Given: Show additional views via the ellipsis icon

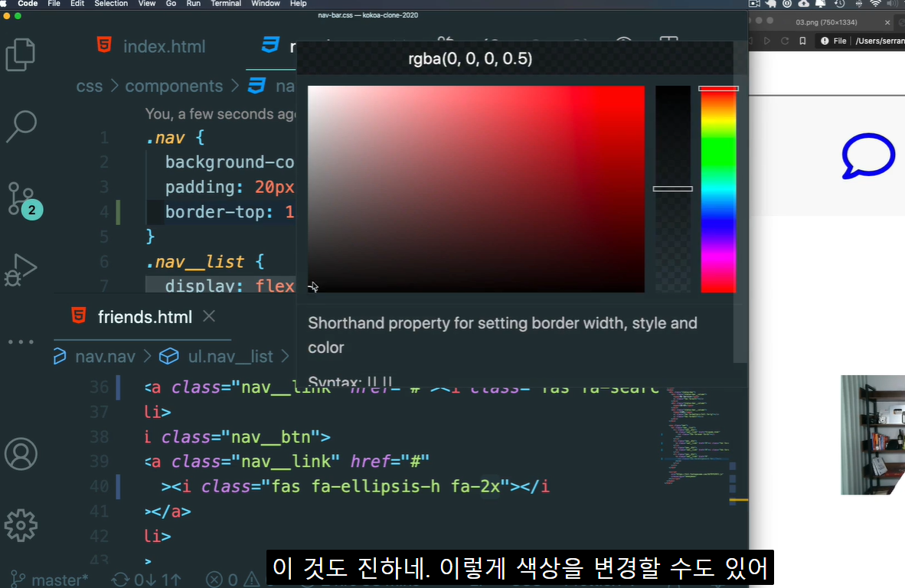Looking at the screenshot, I should (21, 341).
